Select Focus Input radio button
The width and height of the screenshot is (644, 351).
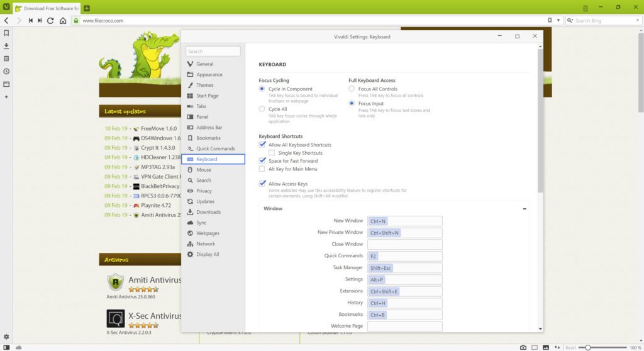pyautogui.click(x=352, y=104)
